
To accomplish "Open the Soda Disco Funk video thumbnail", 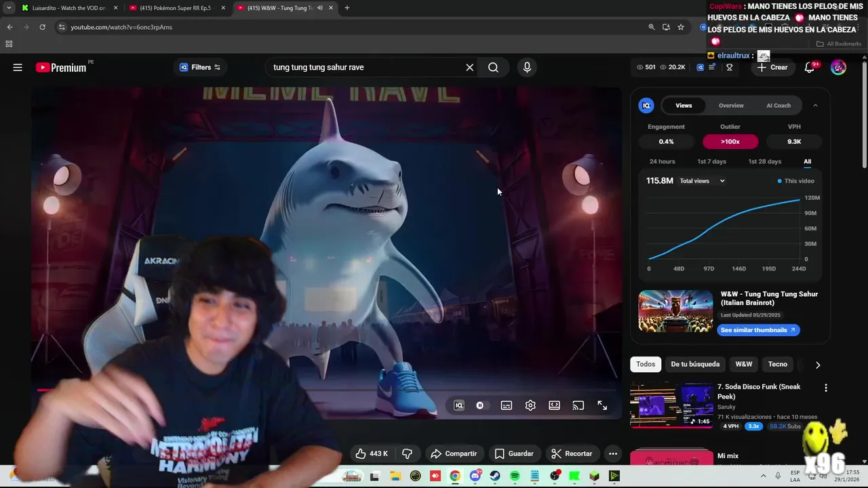I will [x=671, y=406].
